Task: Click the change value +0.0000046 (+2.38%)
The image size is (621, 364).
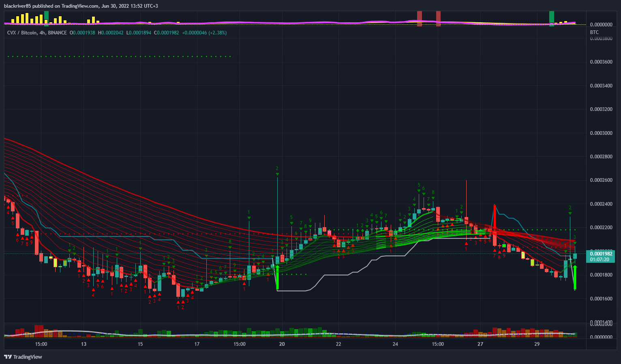Action: point(204,33)
